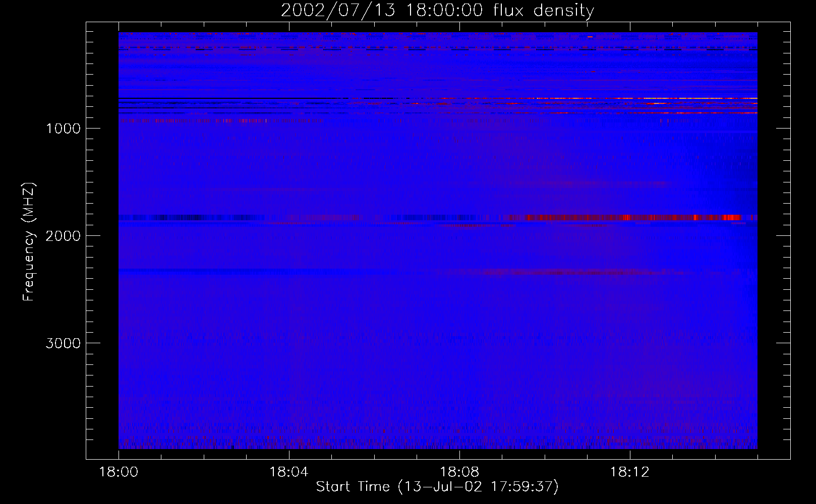Click the 2000 frequency tick label
This screenshot has height=504, width=816.
pyautogui.click(x=63, y=236)
